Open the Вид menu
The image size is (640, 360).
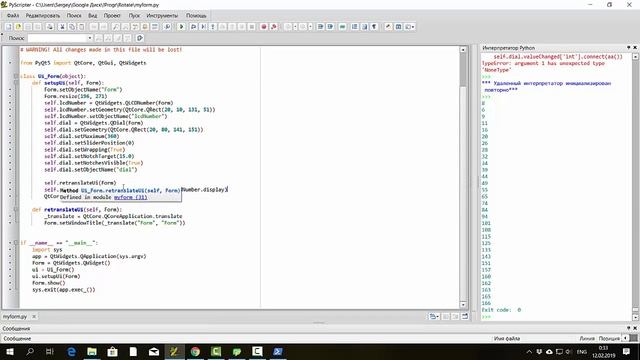(93, 16)
